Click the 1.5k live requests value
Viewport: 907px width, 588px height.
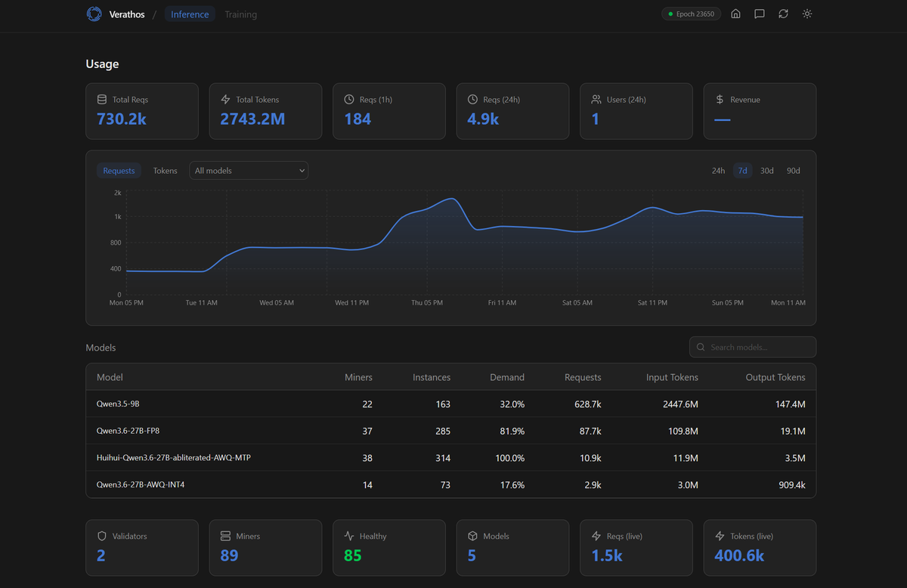[607, 556]
